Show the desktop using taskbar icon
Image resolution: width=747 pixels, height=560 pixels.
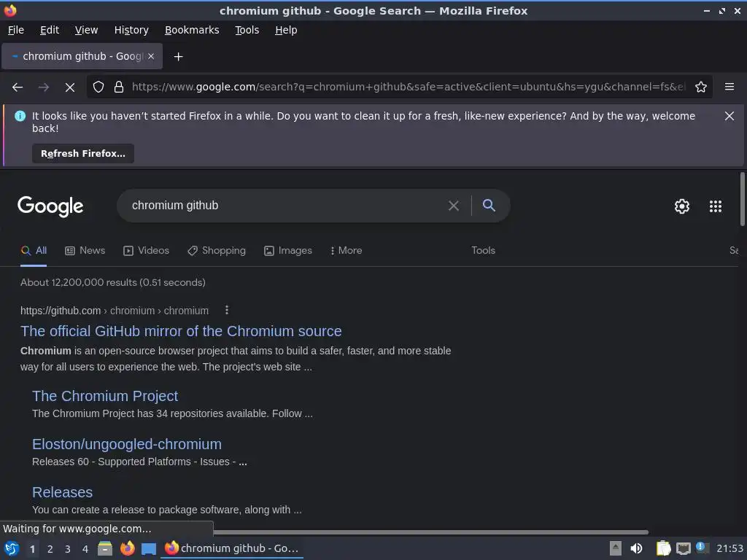point(149,549)
